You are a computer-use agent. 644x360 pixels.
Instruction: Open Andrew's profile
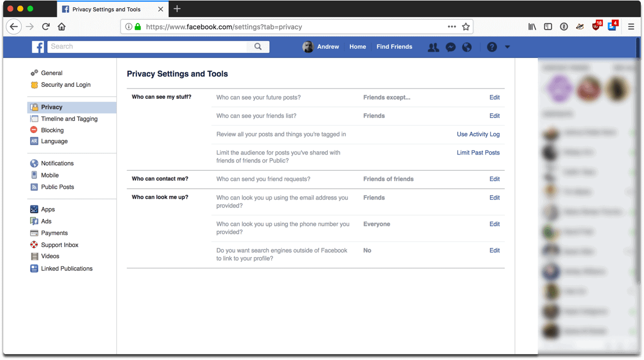pos(321,47)
